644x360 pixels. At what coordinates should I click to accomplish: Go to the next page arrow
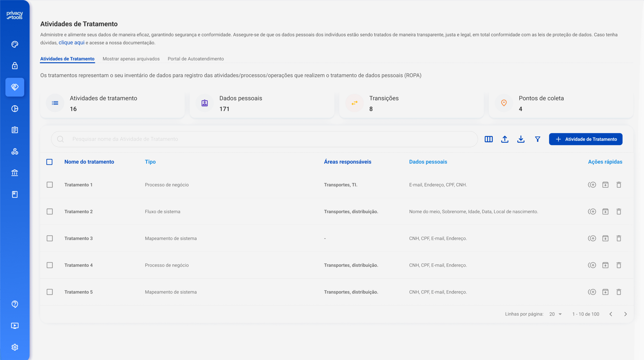point(626,314)
